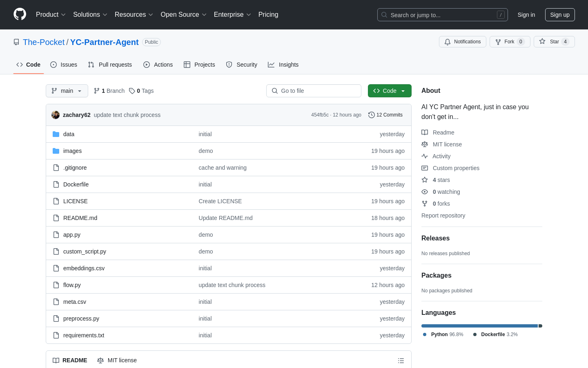588x368 pixels.
Task: Click the GitHub logo icon
Action: coord(20,14)
